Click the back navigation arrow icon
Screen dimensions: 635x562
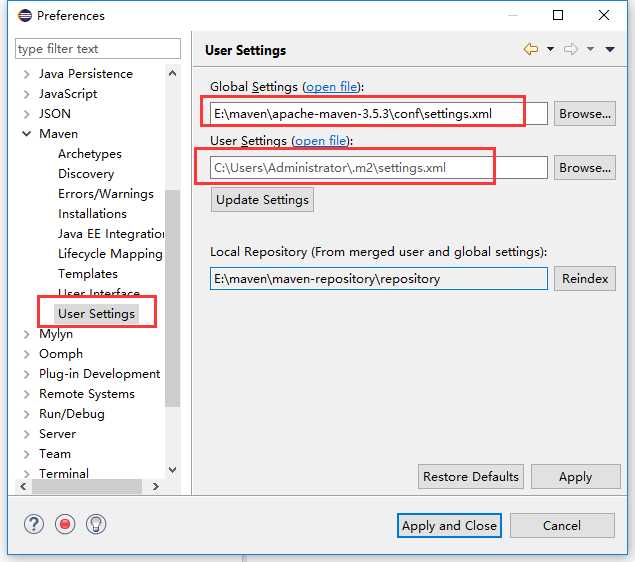click(531, 49)
